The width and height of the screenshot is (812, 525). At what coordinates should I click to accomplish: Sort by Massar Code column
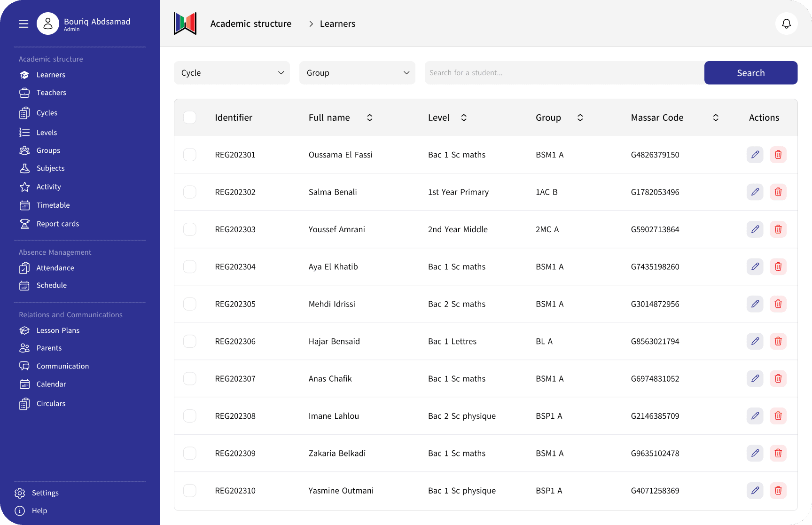point(715,118)
